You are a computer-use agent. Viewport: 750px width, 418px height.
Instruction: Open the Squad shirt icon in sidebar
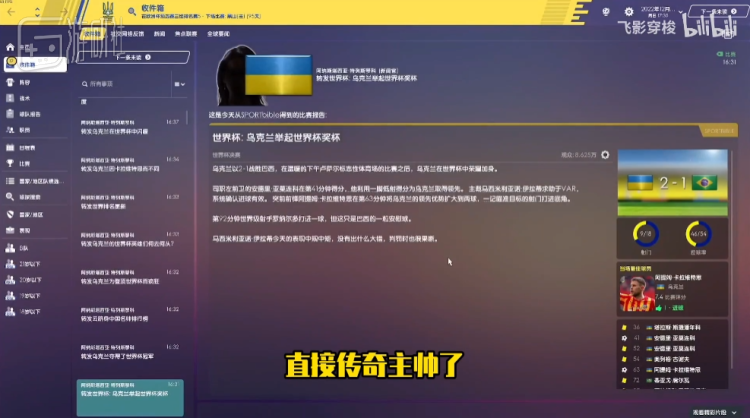click(10, 82)
